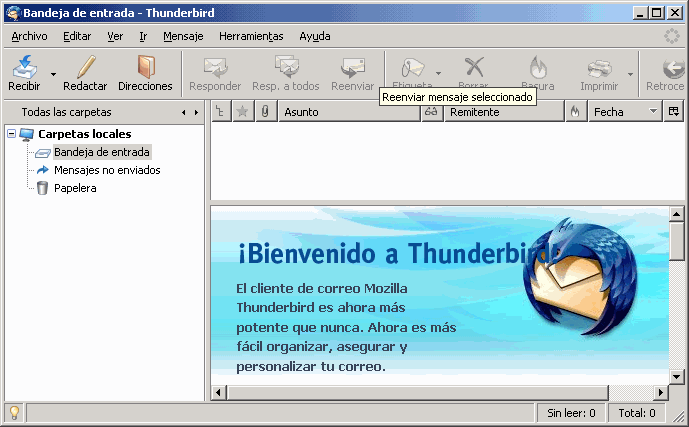Open the Etiqueta dropdown arrow
The image size is (689, 427).
438,73
